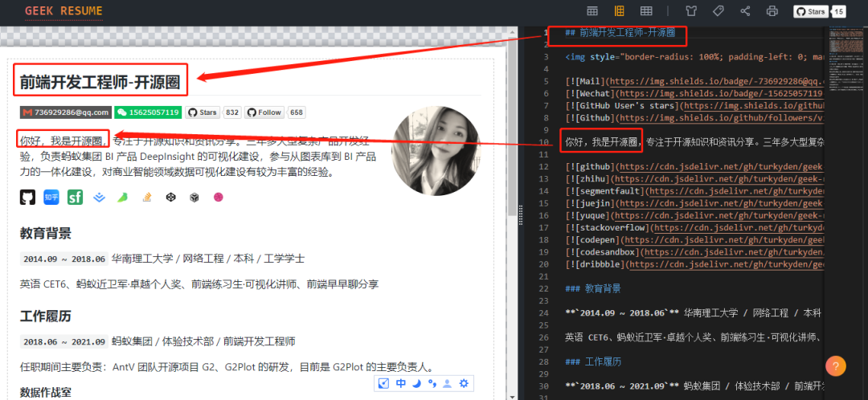Open the pink Dribbble icon
Screen dimensions: 868x400
(219, 197)
